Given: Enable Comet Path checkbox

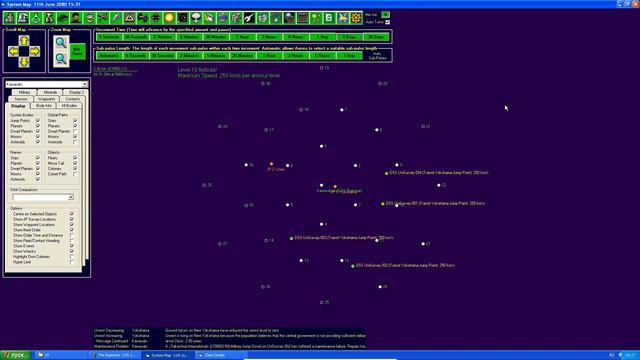Looking at the screenshot, I should tap(75, 174).
